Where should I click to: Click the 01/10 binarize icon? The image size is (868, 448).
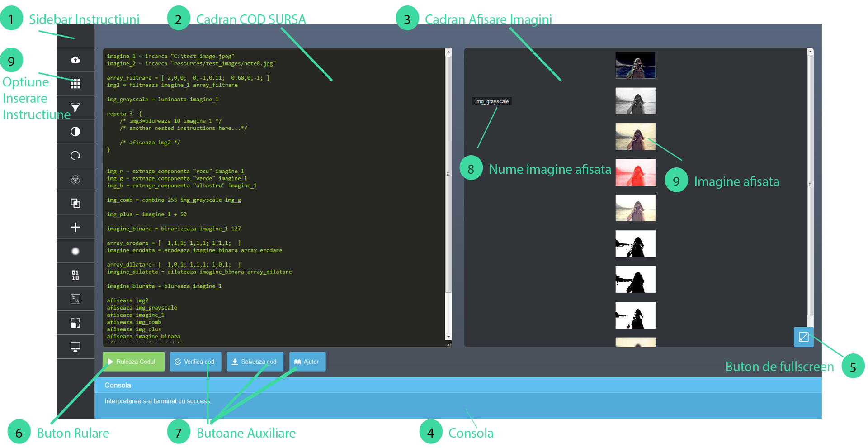(x=75, y=275)
